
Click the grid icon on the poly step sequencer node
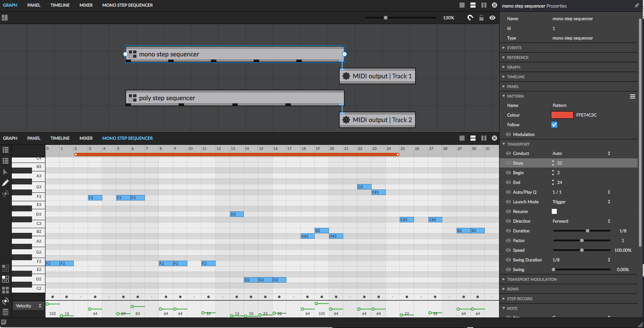(x=133, y=98)
